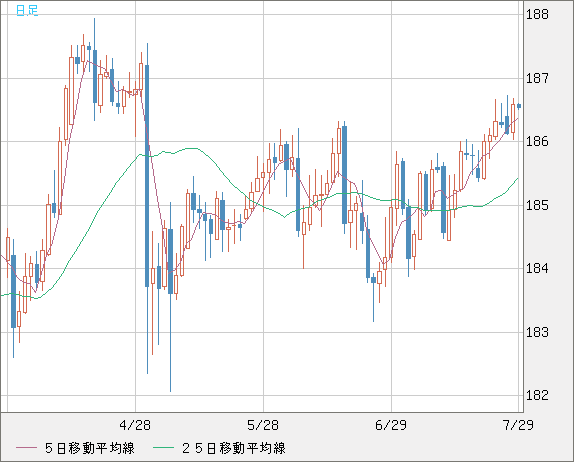Select the 182 price axis label
Screen dimensions: 574x462
tap(537, 395)
